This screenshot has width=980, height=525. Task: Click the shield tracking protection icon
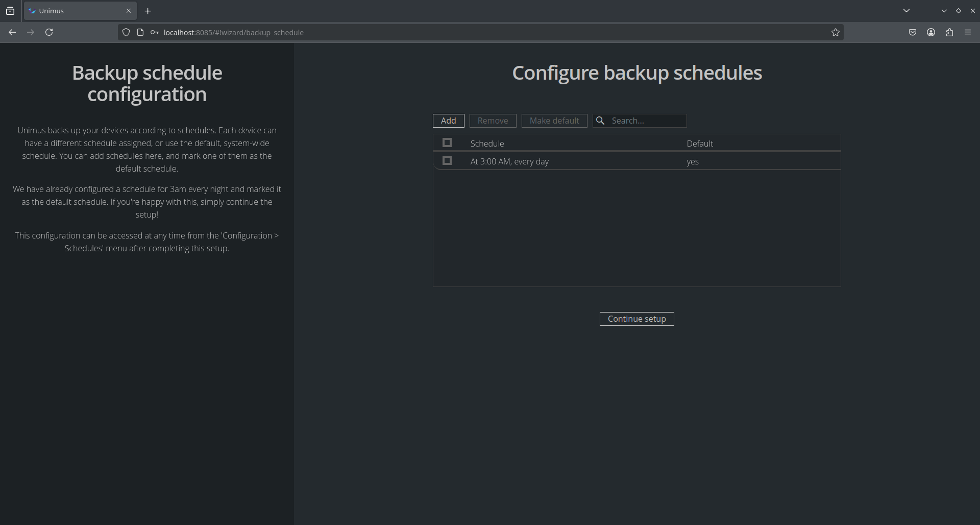click(126, 32)
